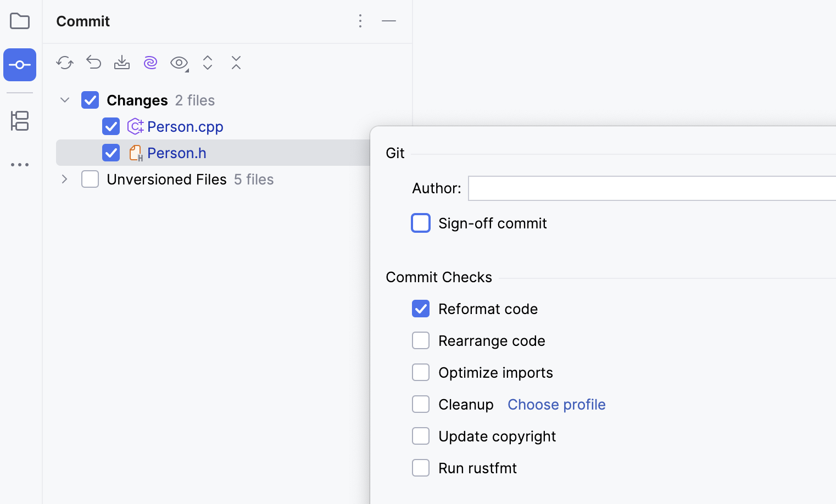The width and height of the screenshot is (836, 504).
Task: Generate commit message with AI Assistant
Action: pyautogui.click(x=151, y=63)
